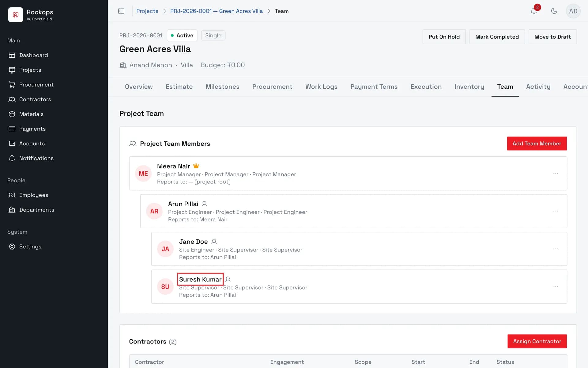Screen dimensions: 588x368
Task: Open Suresh Kumar's more options menu
Action: pos(556,287)
